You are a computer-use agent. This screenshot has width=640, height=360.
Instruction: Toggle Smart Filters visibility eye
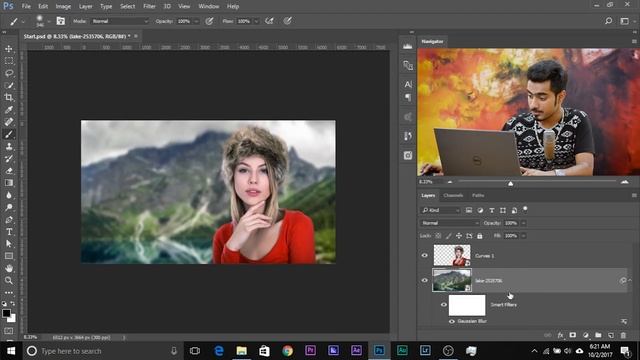coord(444,304)
